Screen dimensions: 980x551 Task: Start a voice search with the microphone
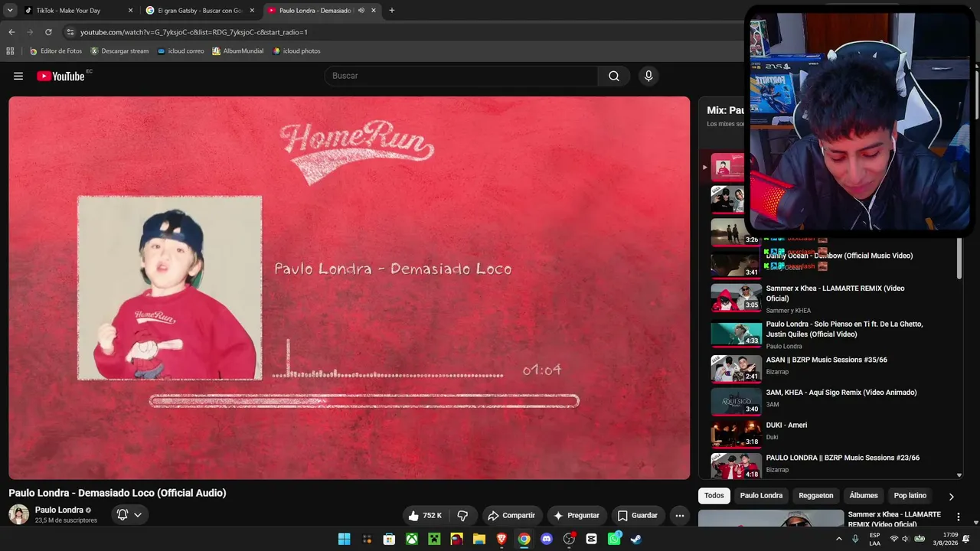(648, 76)
